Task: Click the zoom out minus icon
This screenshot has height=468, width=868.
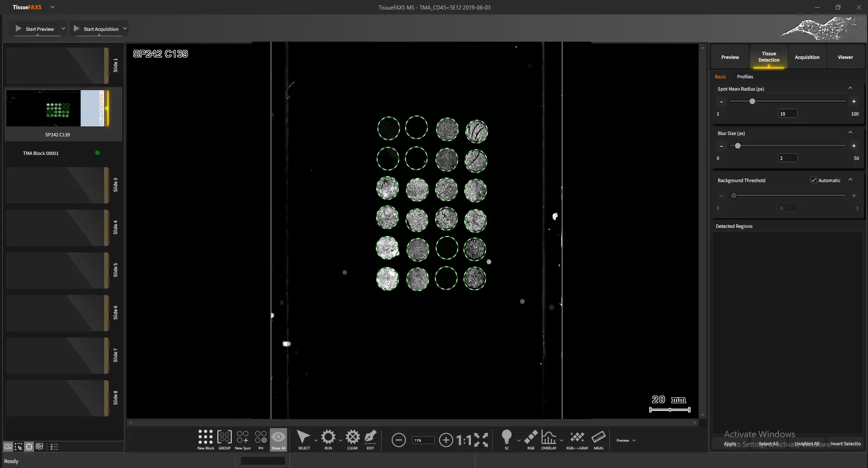Action: (x=398, y=440)
